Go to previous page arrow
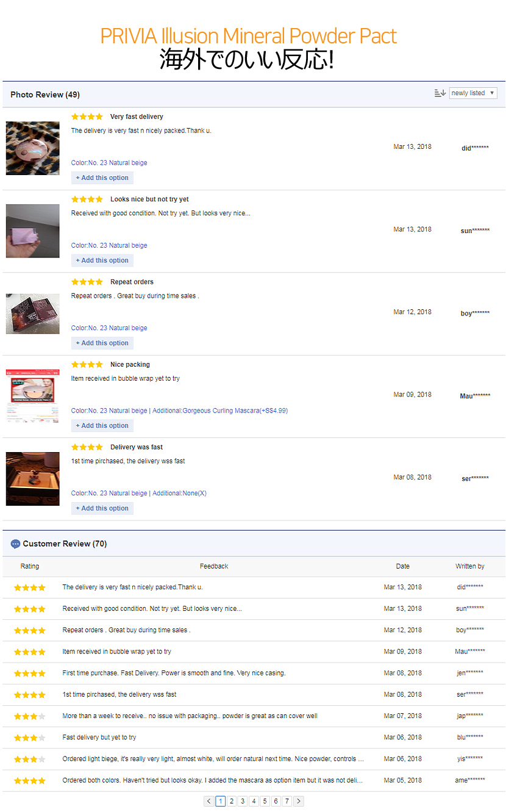 tap(209, 801)
